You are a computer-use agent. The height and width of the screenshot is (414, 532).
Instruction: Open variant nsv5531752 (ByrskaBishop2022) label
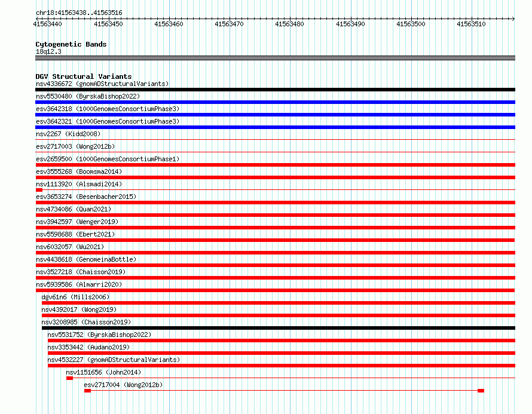[99, 335]
